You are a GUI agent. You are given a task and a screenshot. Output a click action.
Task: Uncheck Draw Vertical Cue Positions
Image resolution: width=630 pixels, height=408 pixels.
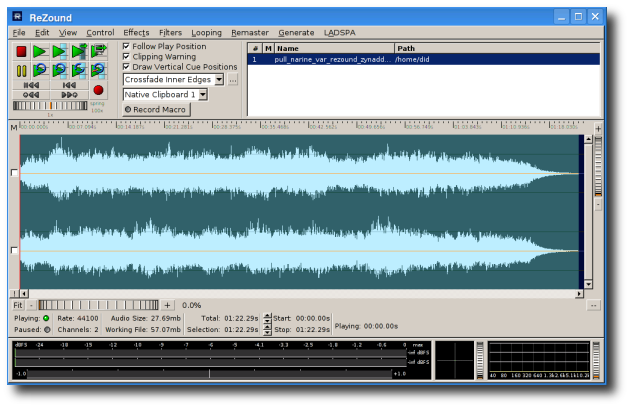coord(126,67)
